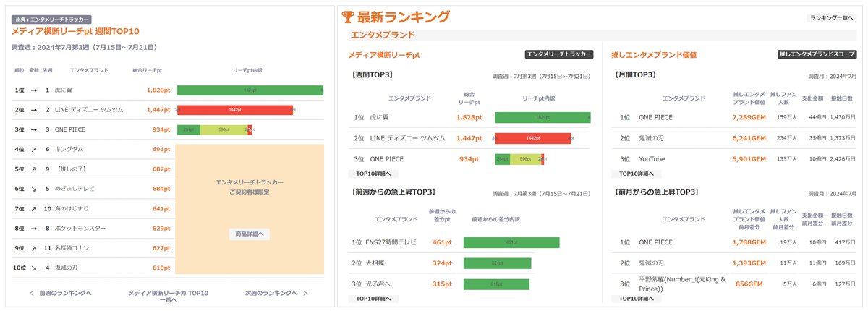The height and width of the screenshot is (311, 868).
Task: Select the エンタメブランド section tab
Action: [383, 35]
